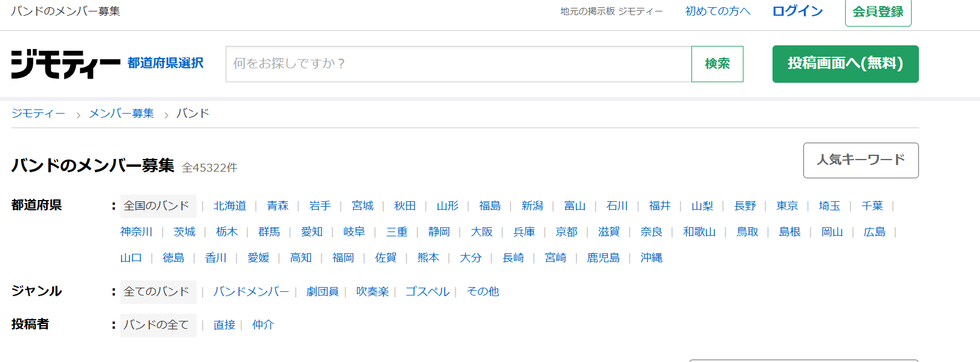Click the 会員登録 register button

point(878,12)
